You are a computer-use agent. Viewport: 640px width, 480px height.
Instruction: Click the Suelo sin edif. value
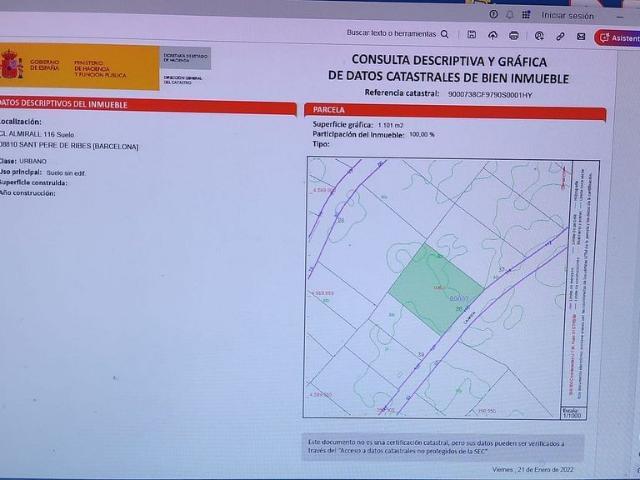pos(66,173)
